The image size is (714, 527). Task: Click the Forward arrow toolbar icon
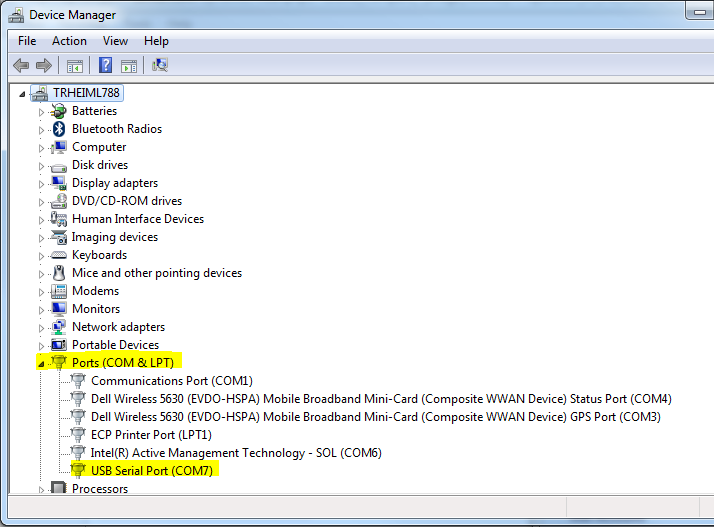44,66
